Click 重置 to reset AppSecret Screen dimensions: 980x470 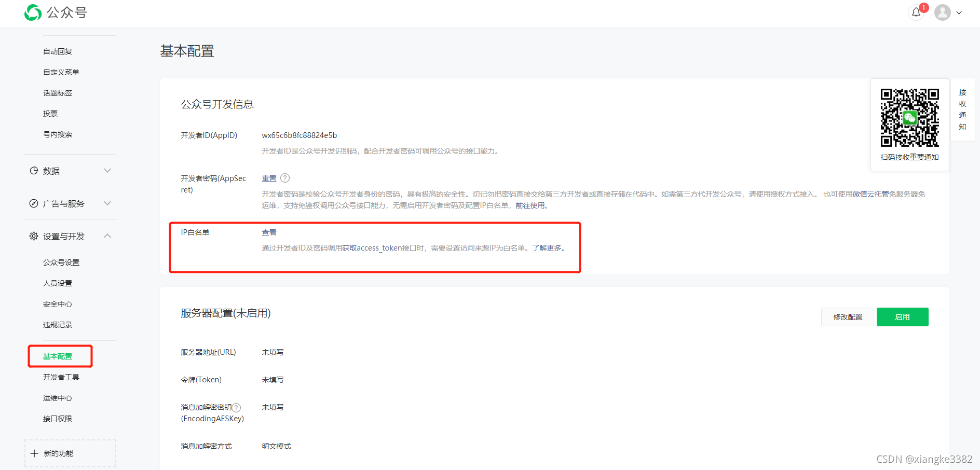(x=269, y=178)
